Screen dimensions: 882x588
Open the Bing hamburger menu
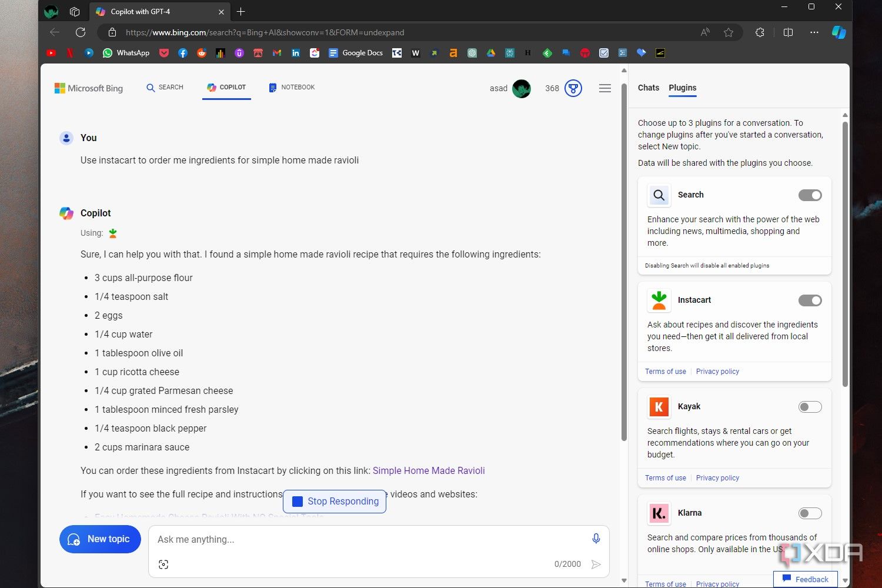604,88
